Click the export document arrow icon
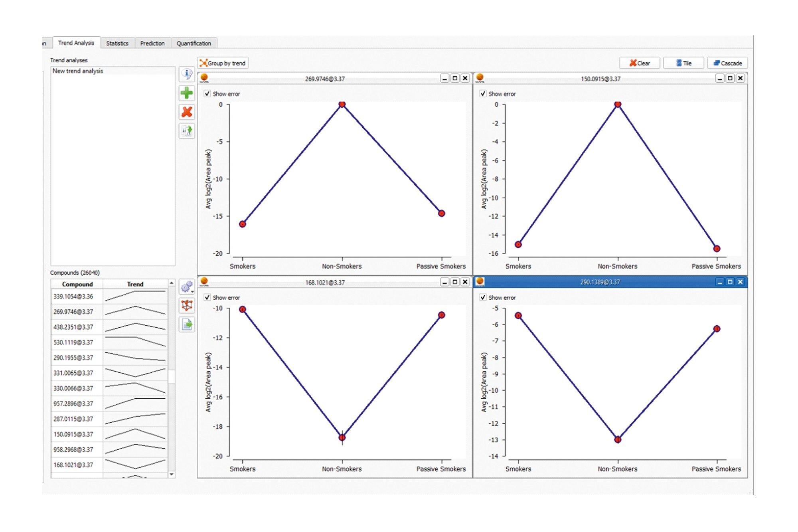 tap(187, 324)
